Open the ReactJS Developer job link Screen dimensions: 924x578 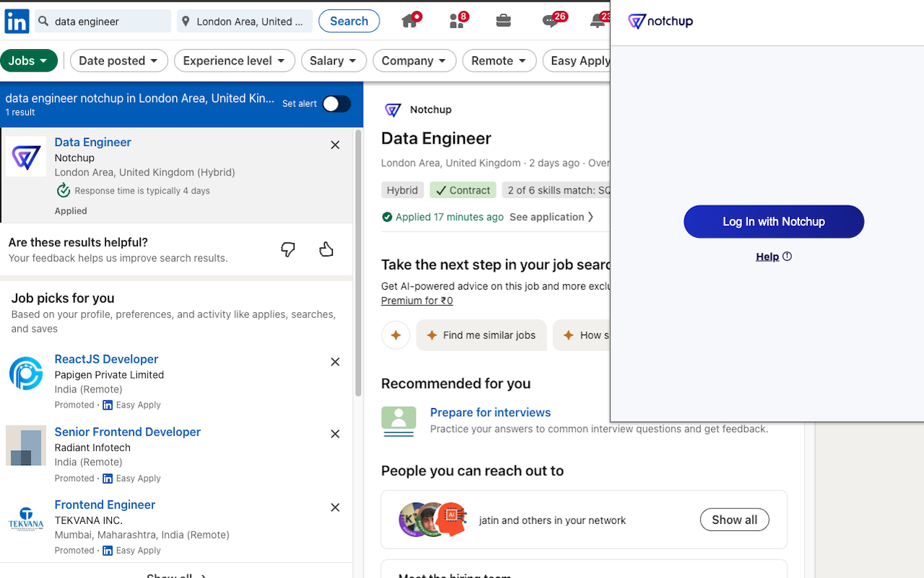pyautogui.click(x=106, y=359)
